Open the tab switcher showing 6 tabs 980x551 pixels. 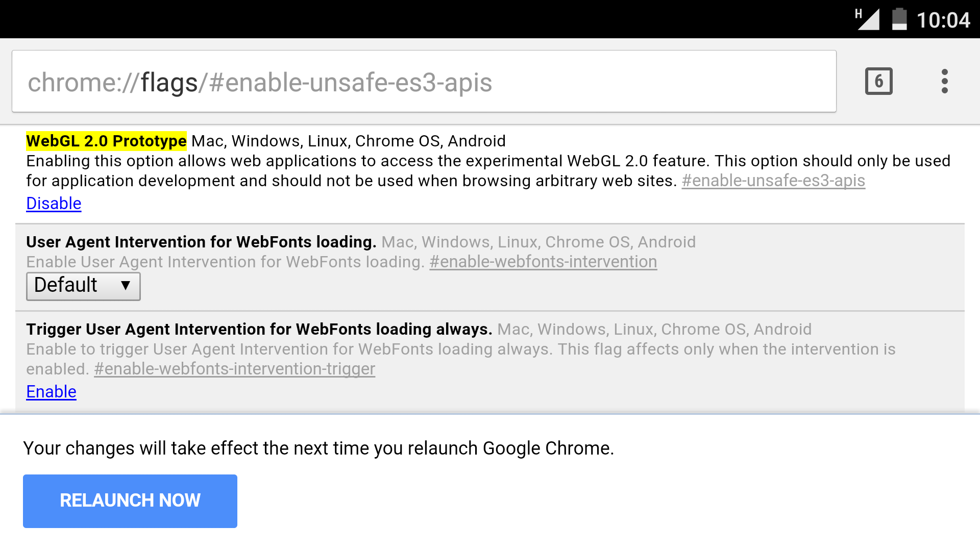point(878,81)
